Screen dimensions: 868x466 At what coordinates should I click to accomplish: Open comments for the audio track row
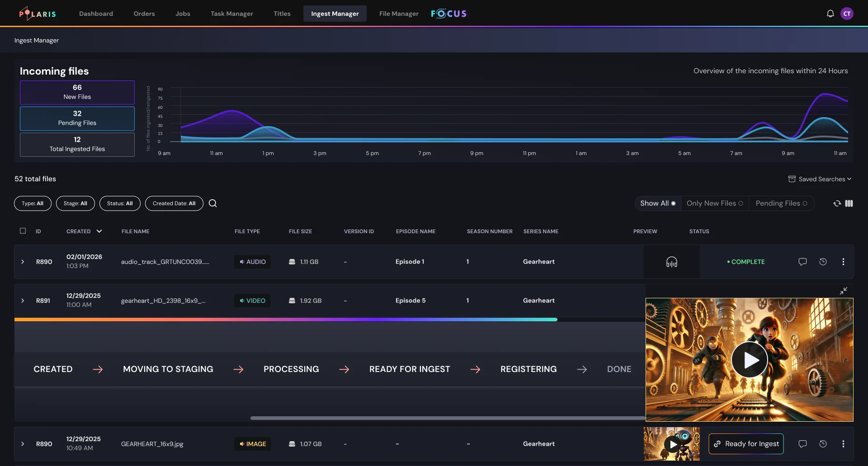(802, 262)
